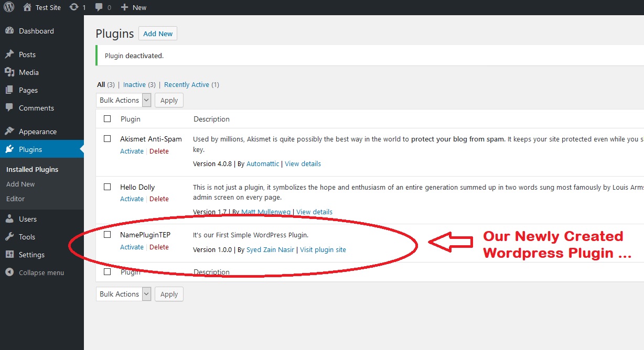Open the bottom Bulk Actions dropdown
Screen dimensions: 644x350
click(x=123, y=294)
